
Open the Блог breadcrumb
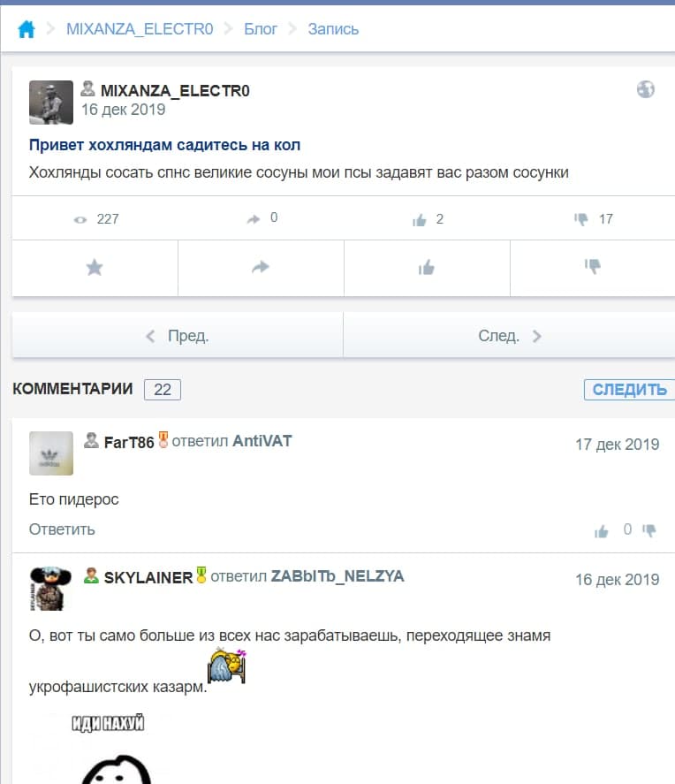[261, 29]
